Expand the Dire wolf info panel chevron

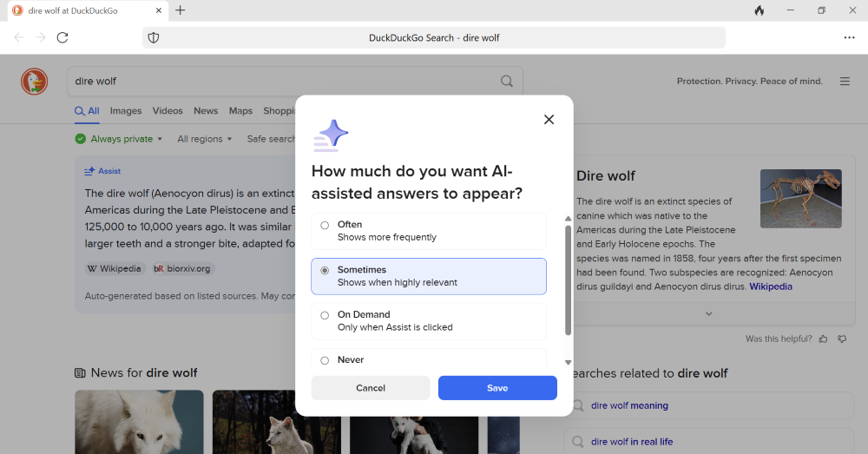click(708, 313)
